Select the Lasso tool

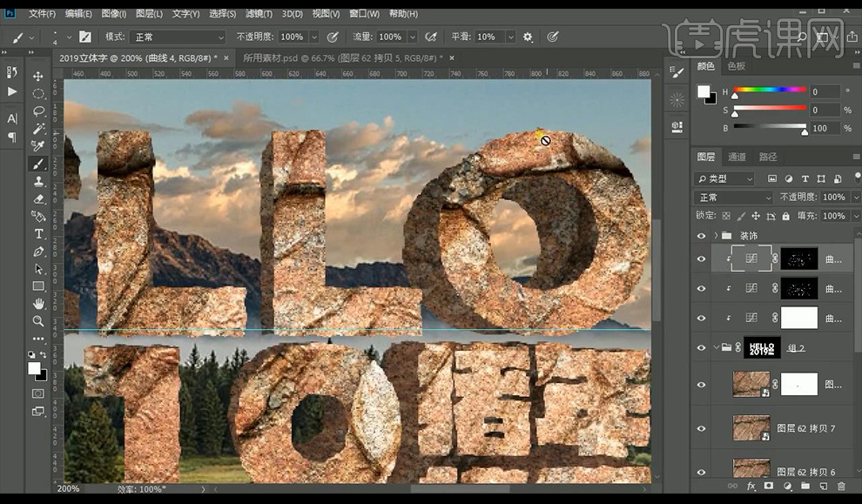(x=38, y=111)
